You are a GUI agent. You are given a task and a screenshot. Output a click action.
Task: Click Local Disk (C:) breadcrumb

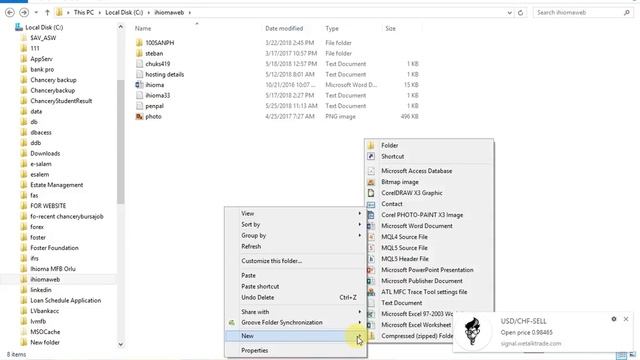coord(124,13)
